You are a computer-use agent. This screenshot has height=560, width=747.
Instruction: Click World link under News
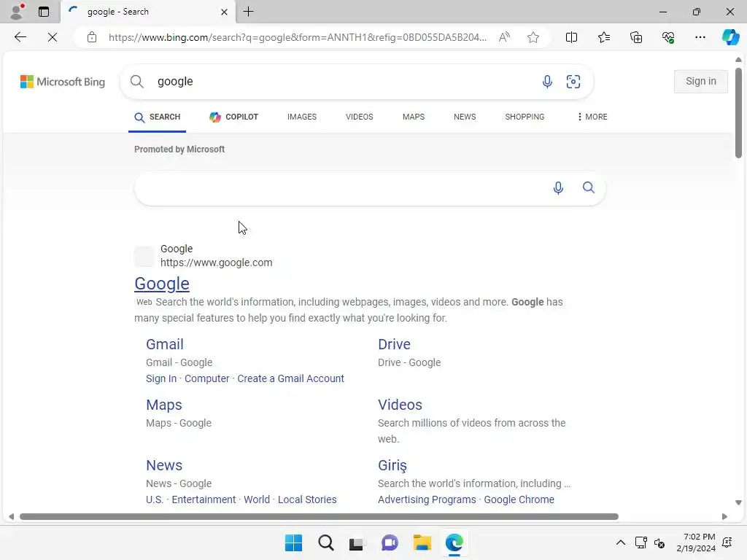coord(256,499)
